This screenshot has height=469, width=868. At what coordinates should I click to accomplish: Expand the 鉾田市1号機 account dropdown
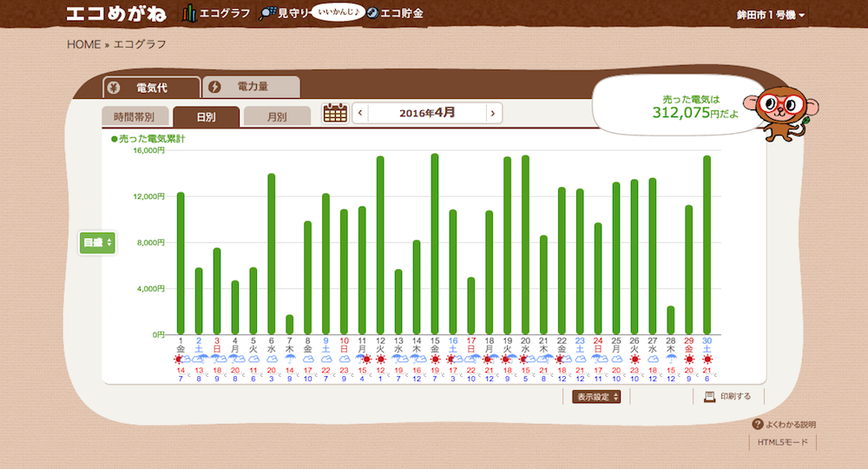tap(771, 16)
